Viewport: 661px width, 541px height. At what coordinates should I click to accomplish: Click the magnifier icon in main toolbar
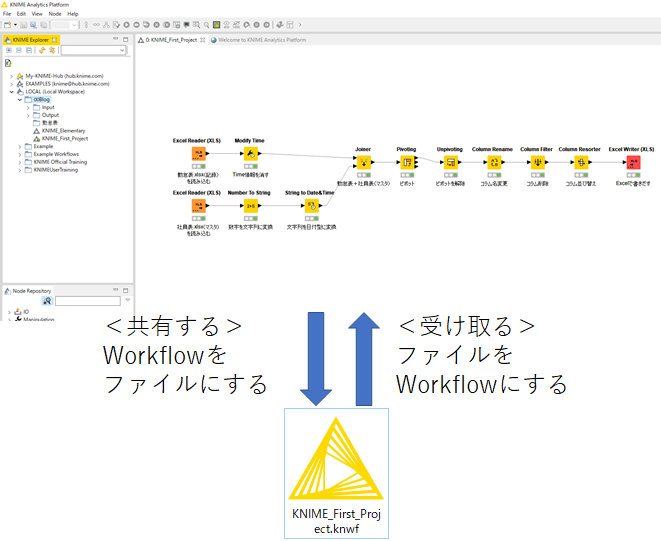(x=206, y=25)
